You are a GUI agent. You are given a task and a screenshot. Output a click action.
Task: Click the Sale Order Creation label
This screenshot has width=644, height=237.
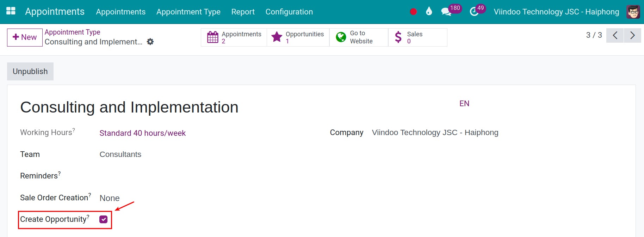click(x=56, y=197)
